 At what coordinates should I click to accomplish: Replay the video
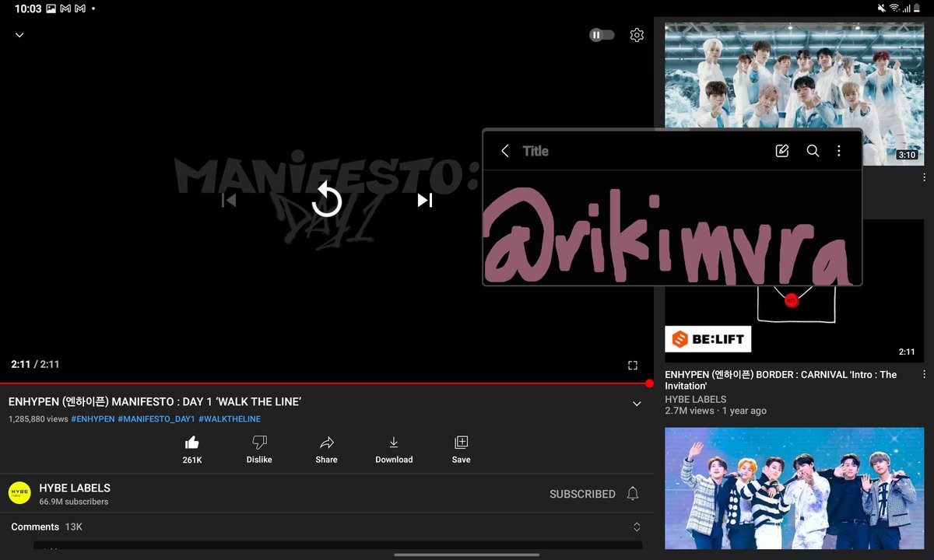tap(327, 201)
